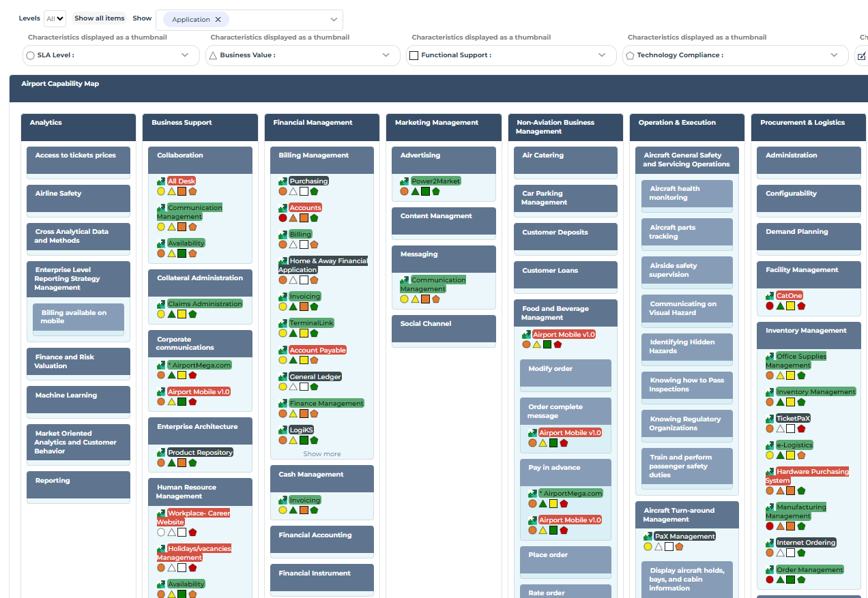Click the red circle indicator on CatOne
This screenshot has width=868, height=598.
(x=768, y=306)
